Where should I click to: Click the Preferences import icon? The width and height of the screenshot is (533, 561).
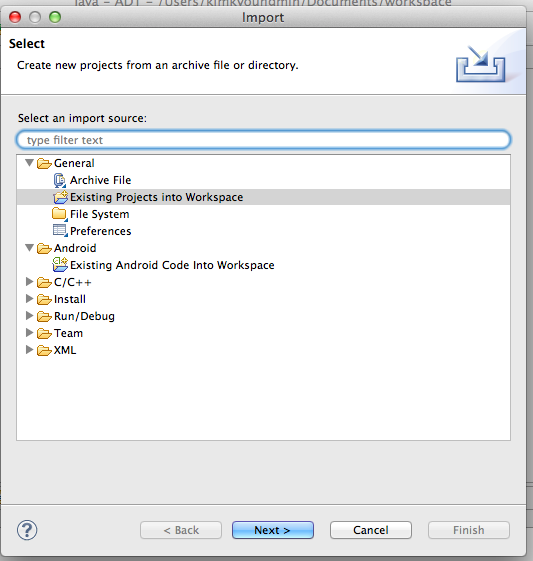(60, 231)
